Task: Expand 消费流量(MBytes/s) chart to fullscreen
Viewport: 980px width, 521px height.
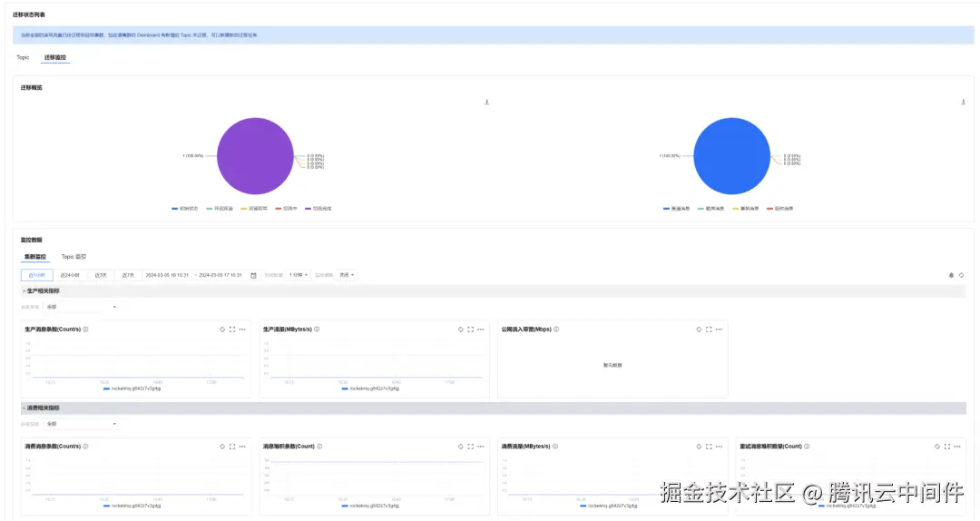Action: pos(709,447)
